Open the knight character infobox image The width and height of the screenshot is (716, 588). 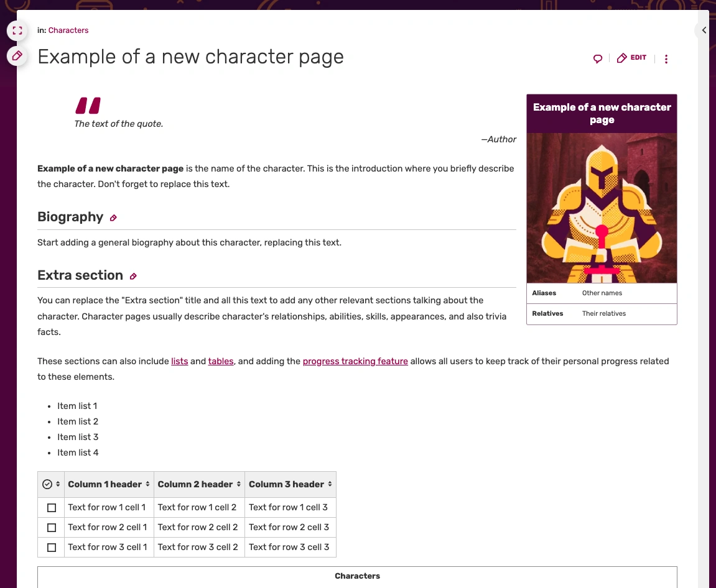(602, 208)
